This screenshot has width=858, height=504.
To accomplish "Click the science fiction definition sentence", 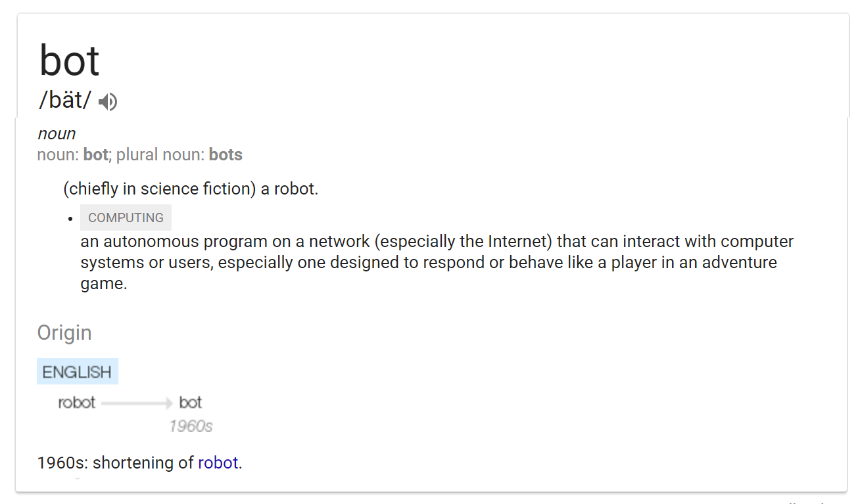I will pos(190,189).
